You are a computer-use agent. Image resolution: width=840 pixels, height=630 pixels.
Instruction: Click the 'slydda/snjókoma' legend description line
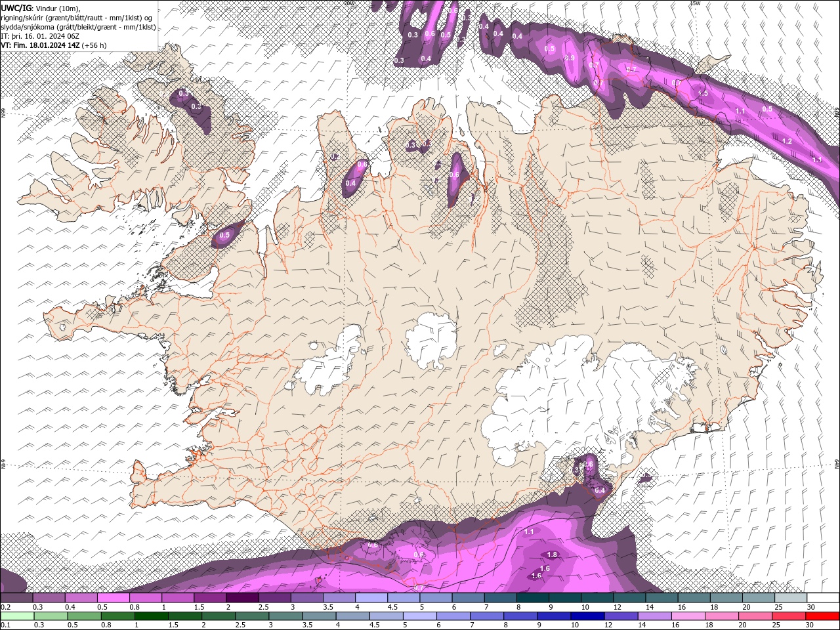tap(78, 27)
